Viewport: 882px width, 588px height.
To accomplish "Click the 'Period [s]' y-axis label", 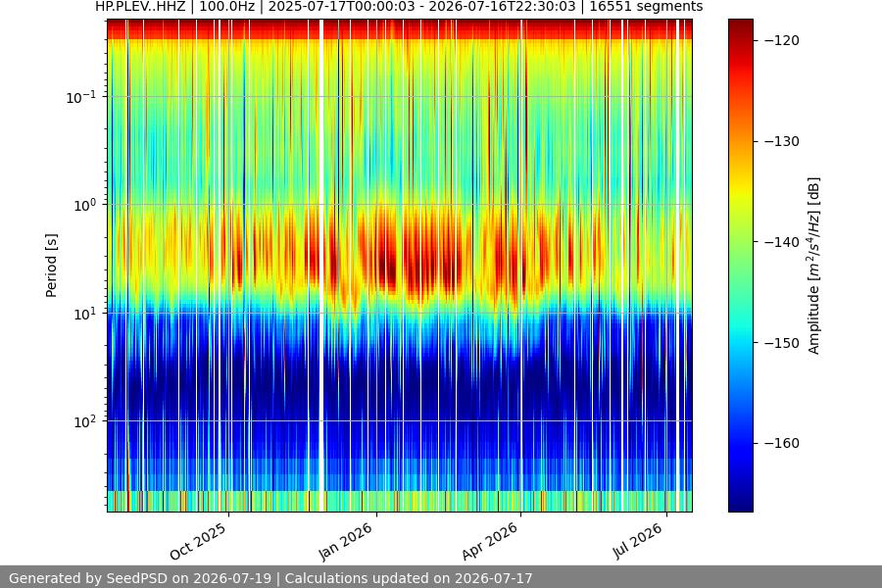I will [x=51, y=266].
